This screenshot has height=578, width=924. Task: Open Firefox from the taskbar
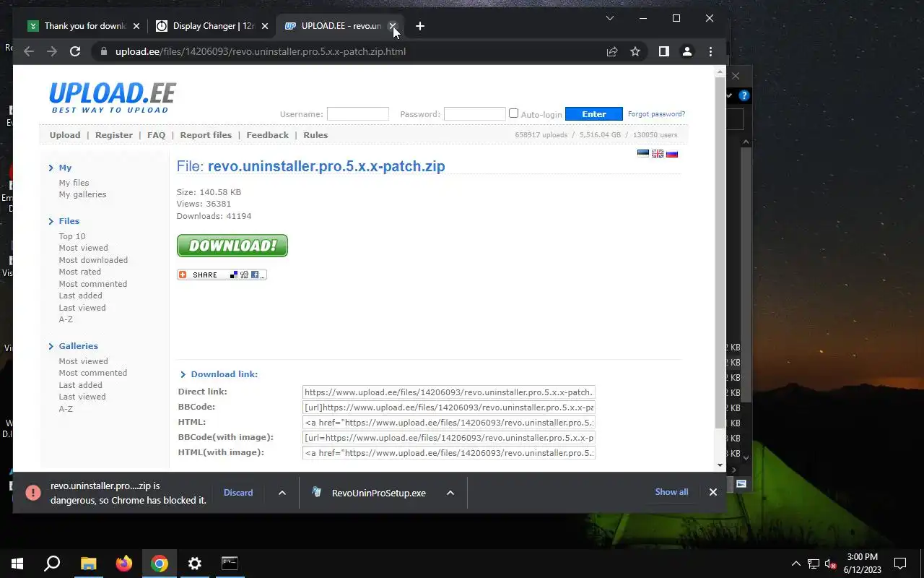[x=124, y=564]
